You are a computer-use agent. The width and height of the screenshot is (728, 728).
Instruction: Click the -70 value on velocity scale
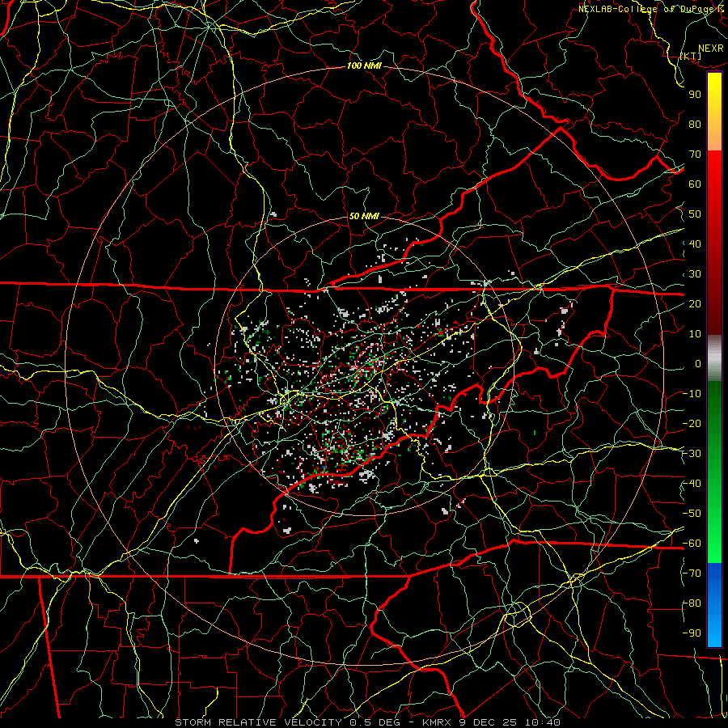click(x=692, y=574)
